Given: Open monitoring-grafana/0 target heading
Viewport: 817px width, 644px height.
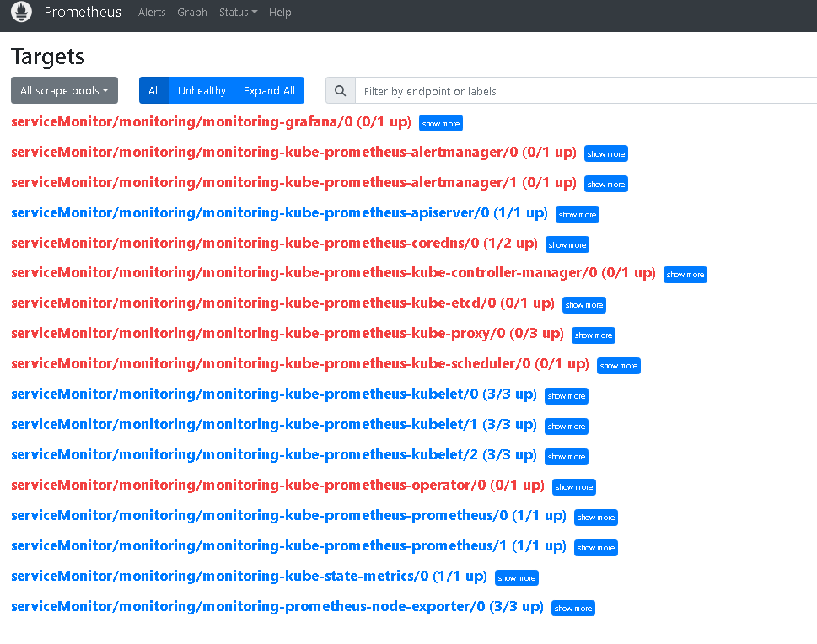Looking at the screenshot, I should coord(211,121).
